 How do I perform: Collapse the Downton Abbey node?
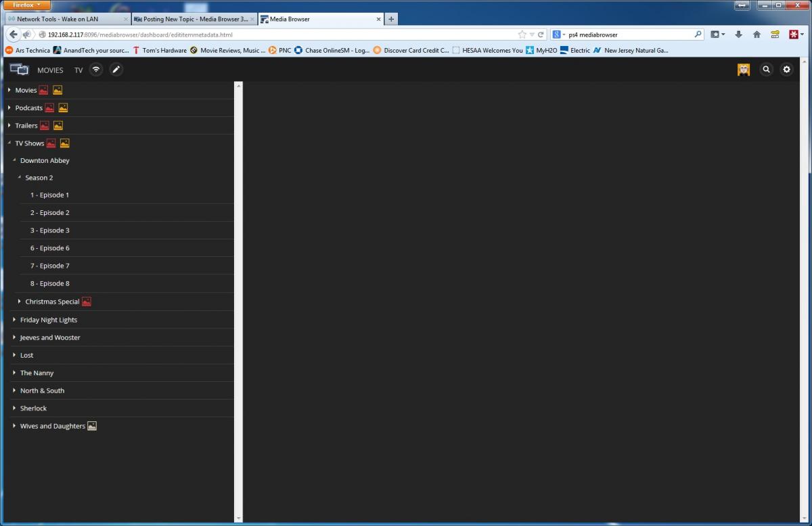[x=14, y=160]
